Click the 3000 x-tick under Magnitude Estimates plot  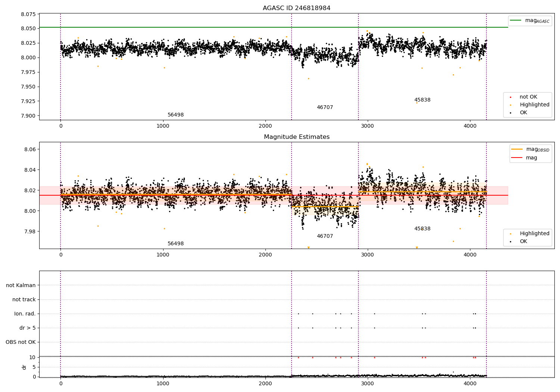tap(368, 255)
